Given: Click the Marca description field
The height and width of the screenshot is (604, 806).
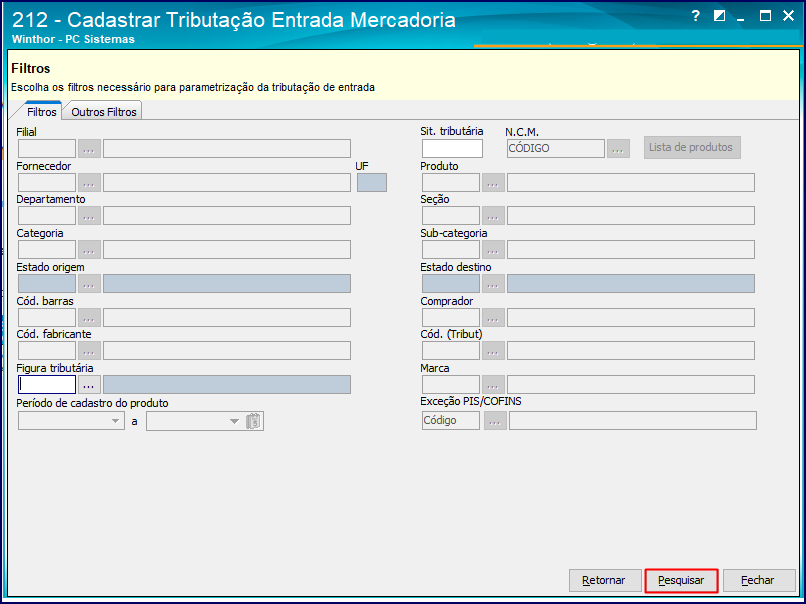Looking at the screenshot, I should 631,385.
